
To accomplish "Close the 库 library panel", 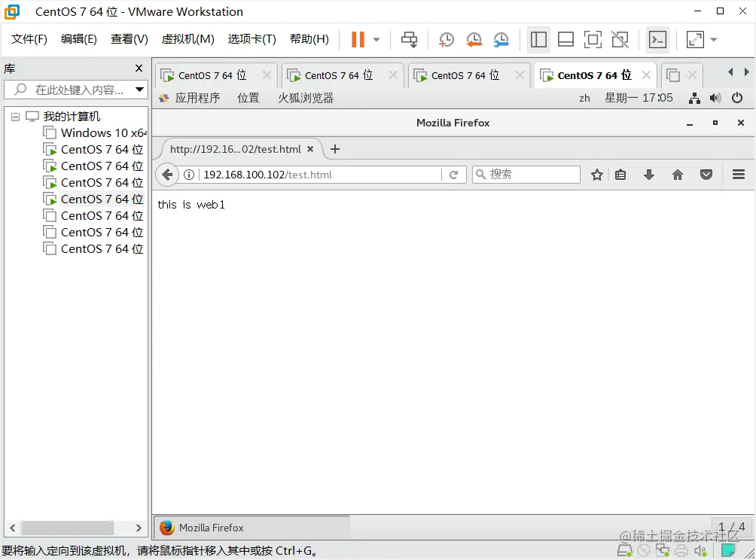I will point(139,68).
